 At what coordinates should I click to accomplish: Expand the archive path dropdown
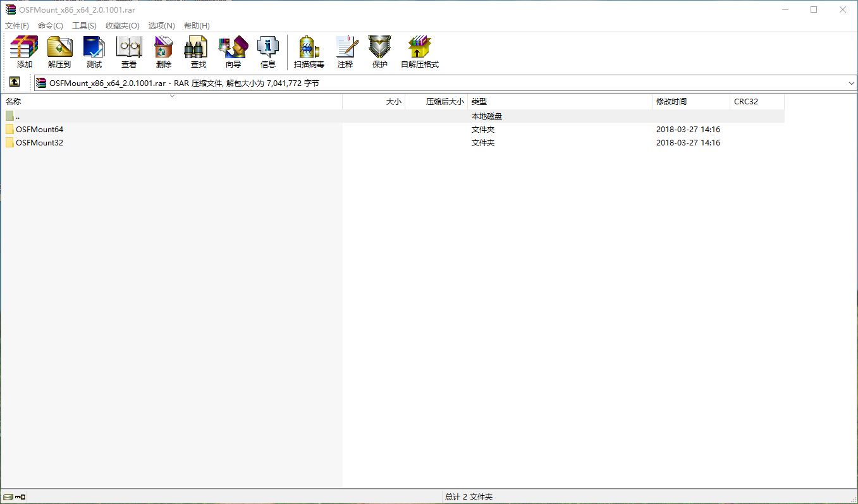(x=851, y=83)
